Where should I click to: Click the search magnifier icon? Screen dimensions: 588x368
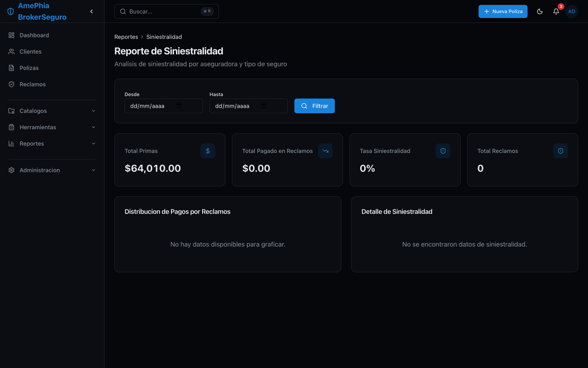[x=123, y=11]
